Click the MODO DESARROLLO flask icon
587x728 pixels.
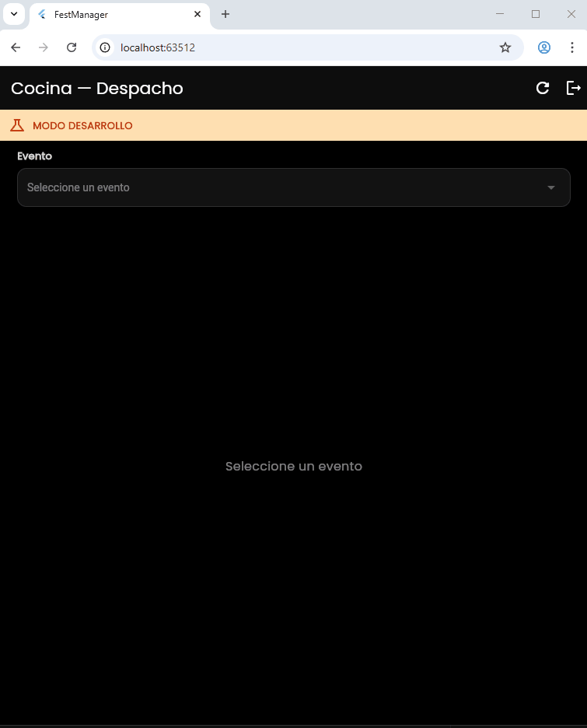click(17, 125)
